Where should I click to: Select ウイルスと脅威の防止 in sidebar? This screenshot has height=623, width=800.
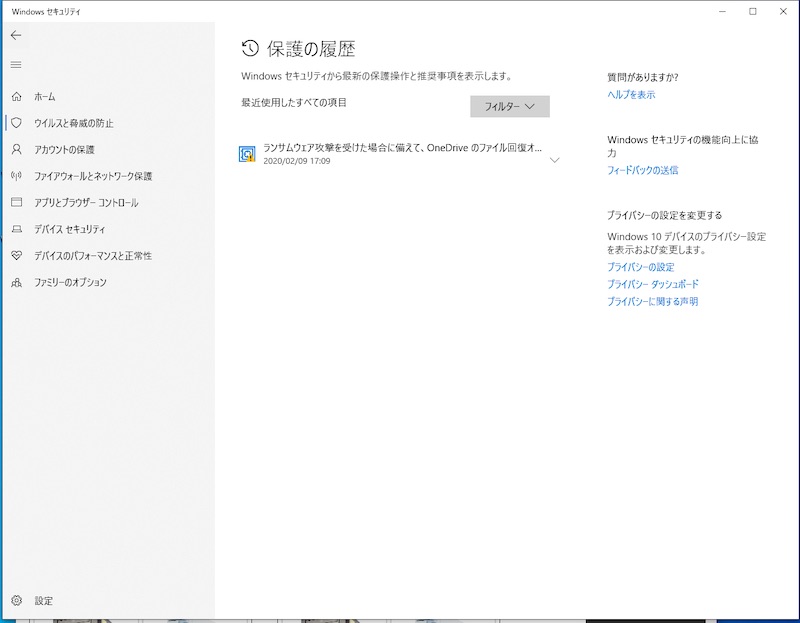pyautogui.click(x=74, y=123)
